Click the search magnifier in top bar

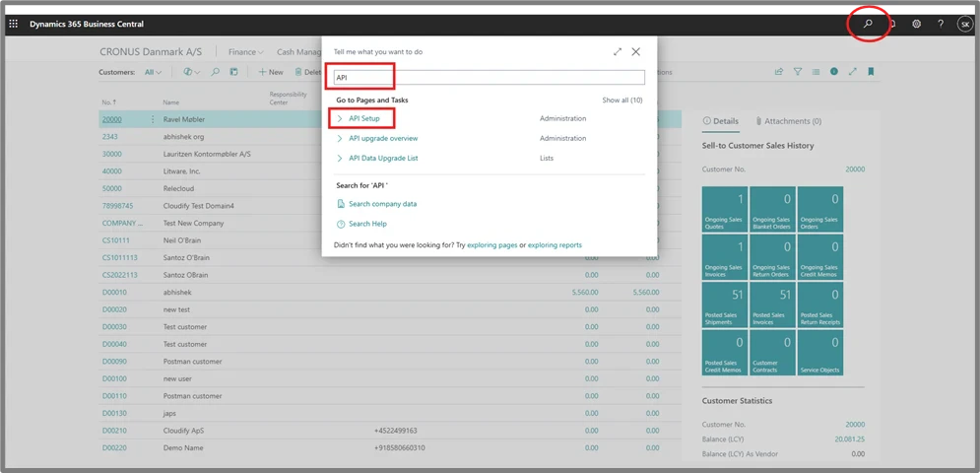click(x=868, y=24)
